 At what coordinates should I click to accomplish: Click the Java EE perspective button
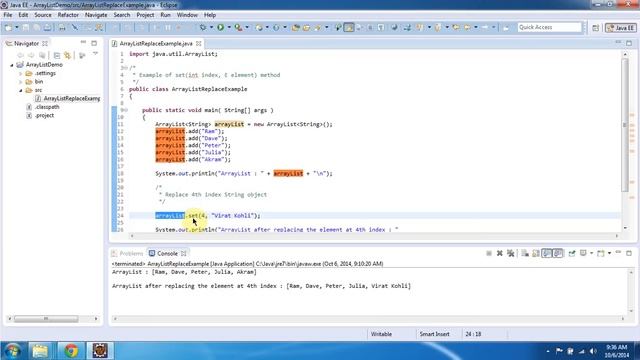pyautogui.click(x=621, y=28)
